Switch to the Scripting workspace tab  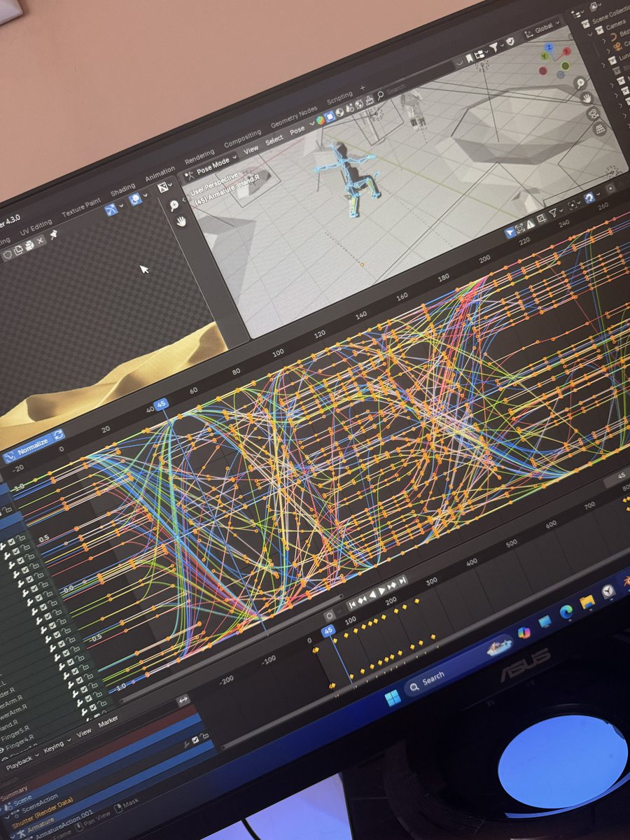340,97
